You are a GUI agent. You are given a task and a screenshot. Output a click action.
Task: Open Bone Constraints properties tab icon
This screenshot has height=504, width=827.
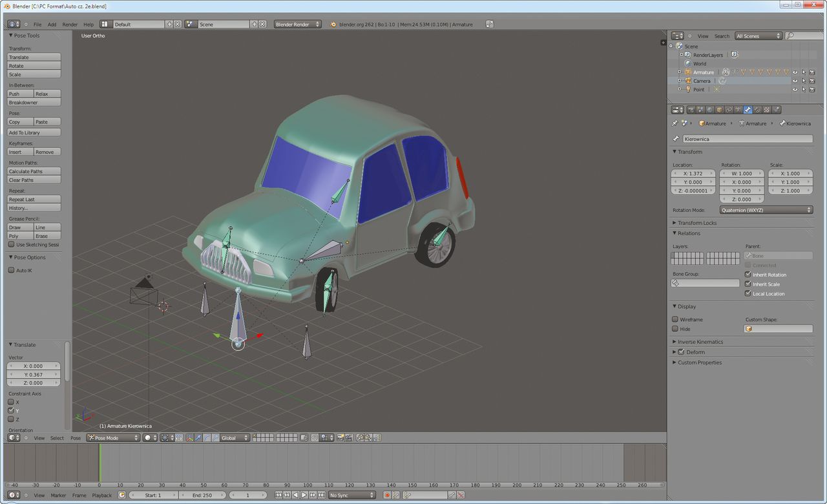pos(757,110)
